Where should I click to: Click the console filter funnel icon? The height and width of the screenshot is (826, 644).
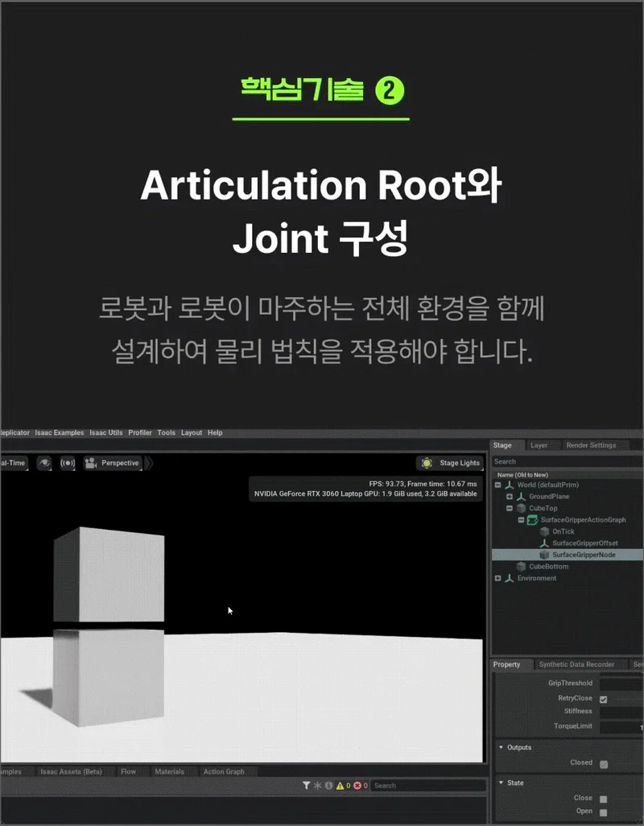click(307, 786)
